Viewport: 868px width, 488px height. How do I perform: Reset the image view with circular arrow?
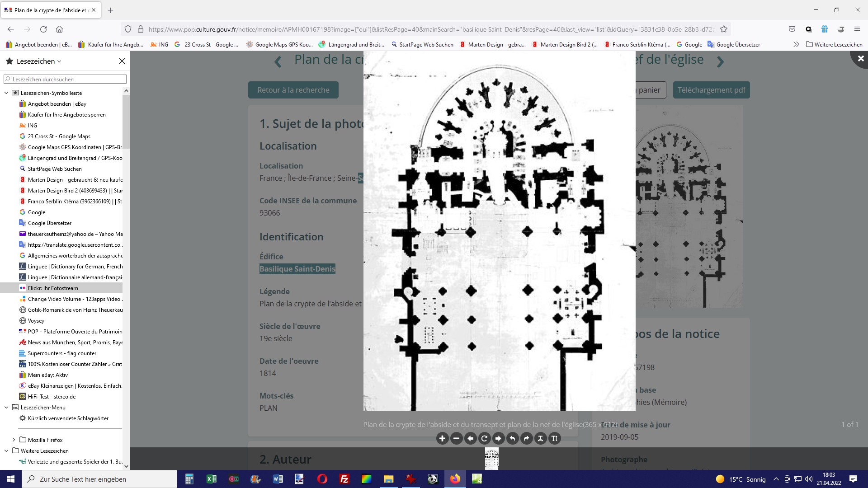[x=484, y=438]
